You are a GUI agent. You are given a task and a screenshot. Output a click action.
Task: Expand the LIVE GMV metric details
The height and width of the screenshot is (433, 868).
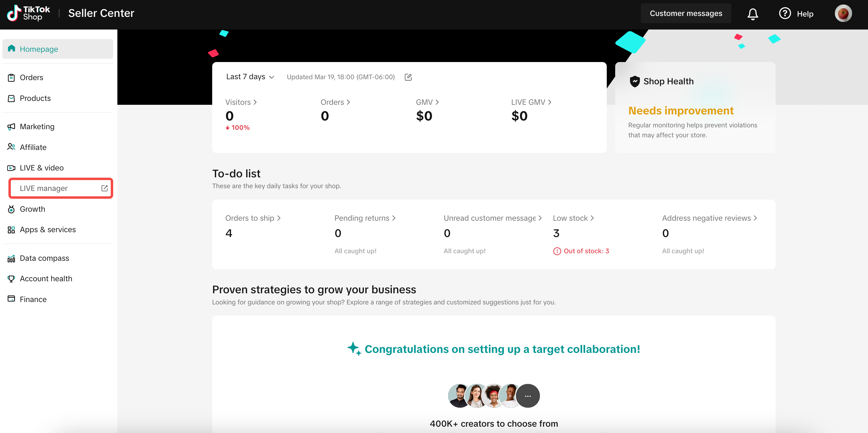pos(531,102)
